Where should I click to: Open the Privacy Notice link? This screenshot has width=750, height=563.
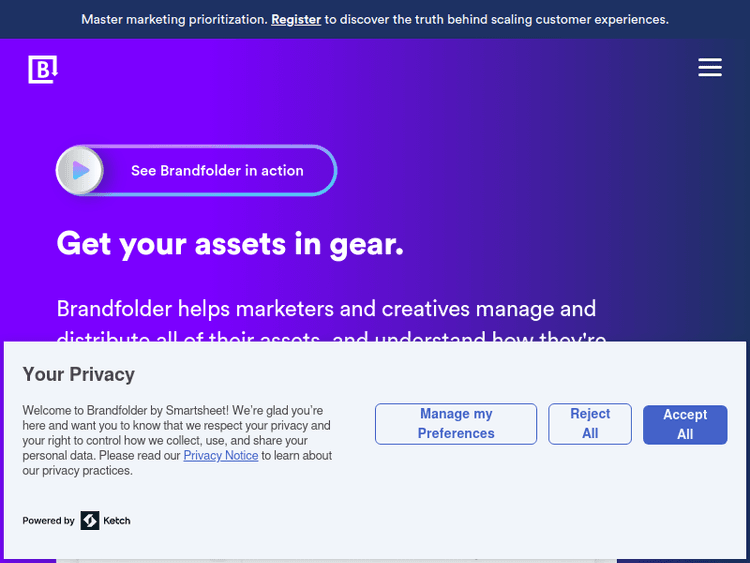(220, 456)
